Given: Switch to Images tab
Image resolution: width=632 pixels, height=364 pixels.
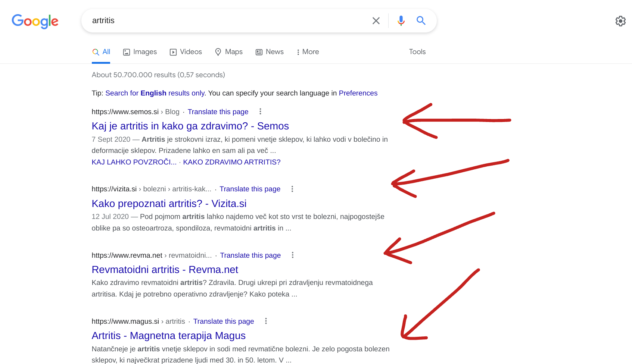Looking at the screenshot, I should [140, 52].
